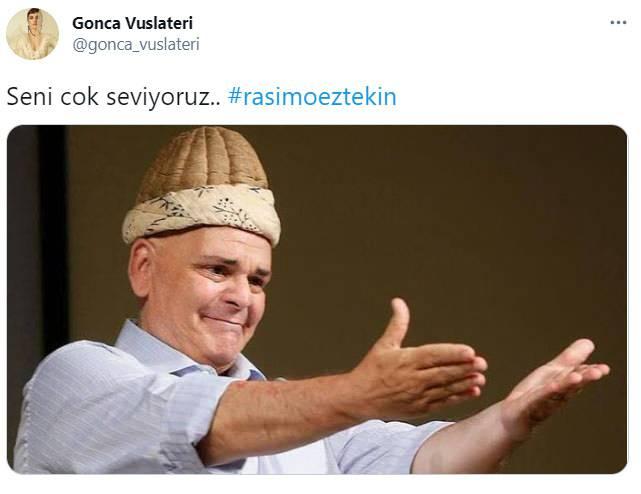Open Gonca Vuslateri's profile picture
This screenshot has height=494, width=641.
[32, 34]
